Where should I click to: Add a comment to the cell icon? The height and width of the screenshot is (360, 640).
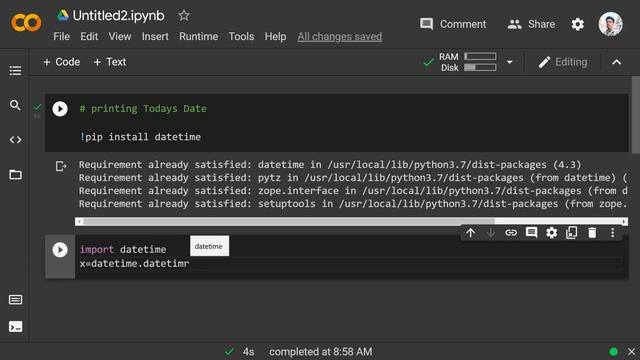(x=531, y=233)
